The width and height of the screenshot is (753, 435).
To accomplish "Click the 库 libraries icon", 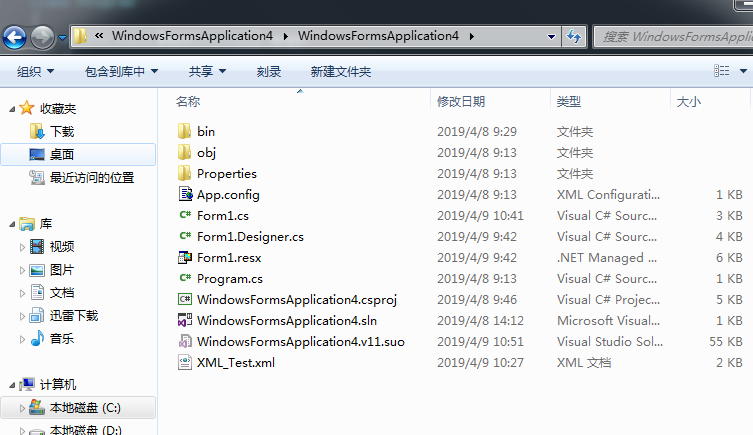I will click(x=27, y=224).
